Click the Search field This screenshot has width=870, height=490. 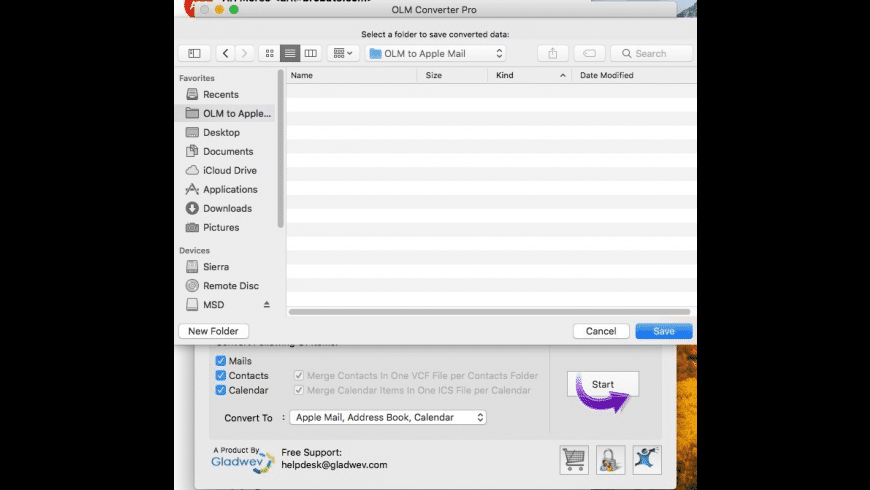pos(651,53)
